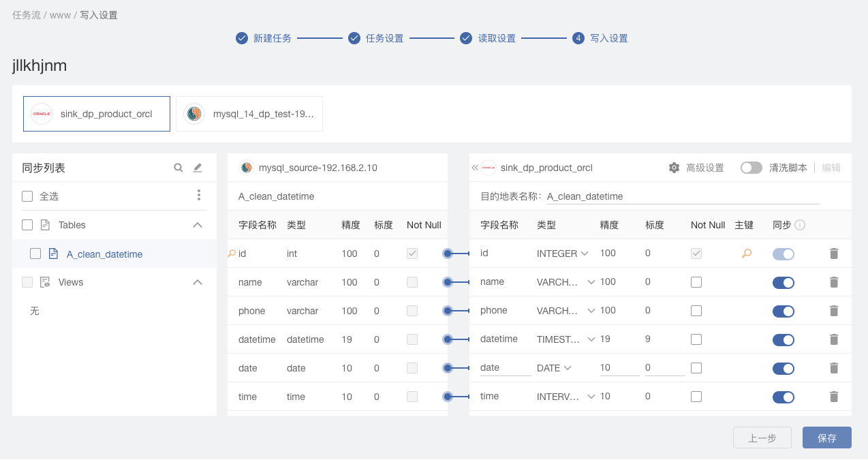Viewport: 868px width, 460px height.
Task: Enable the 清洗脚本 toggle
Action: tap(751, 168)
